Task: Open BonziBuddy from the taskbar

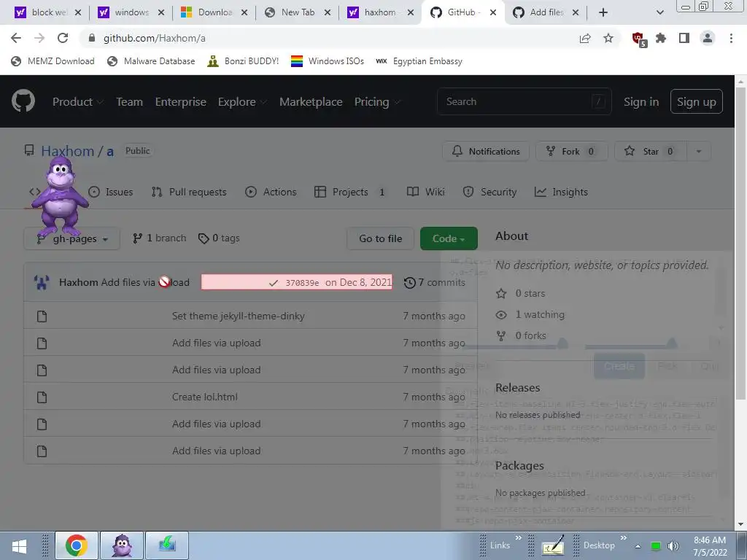Action: [x=122, y=545]
